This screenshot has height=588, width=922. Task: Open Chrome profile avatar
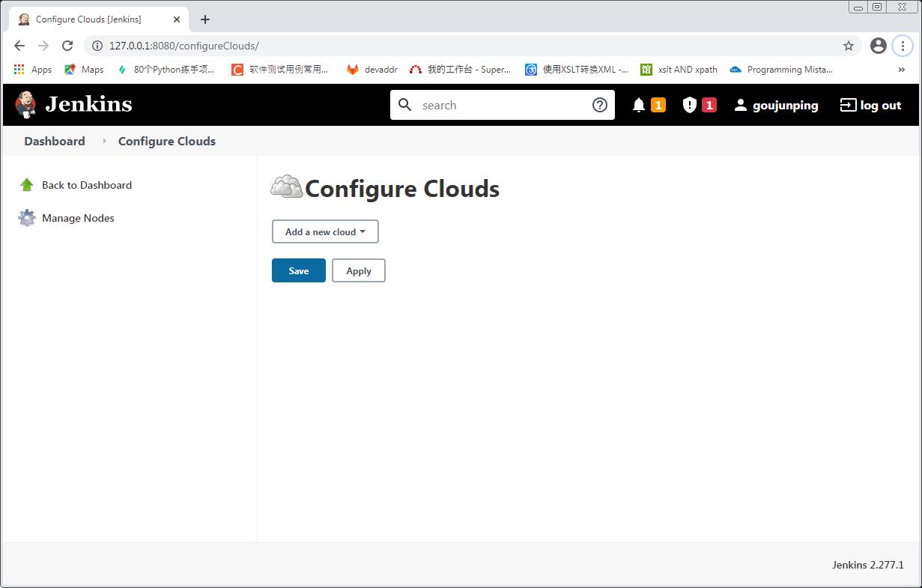pyautogui.click(x=879, y=46)
